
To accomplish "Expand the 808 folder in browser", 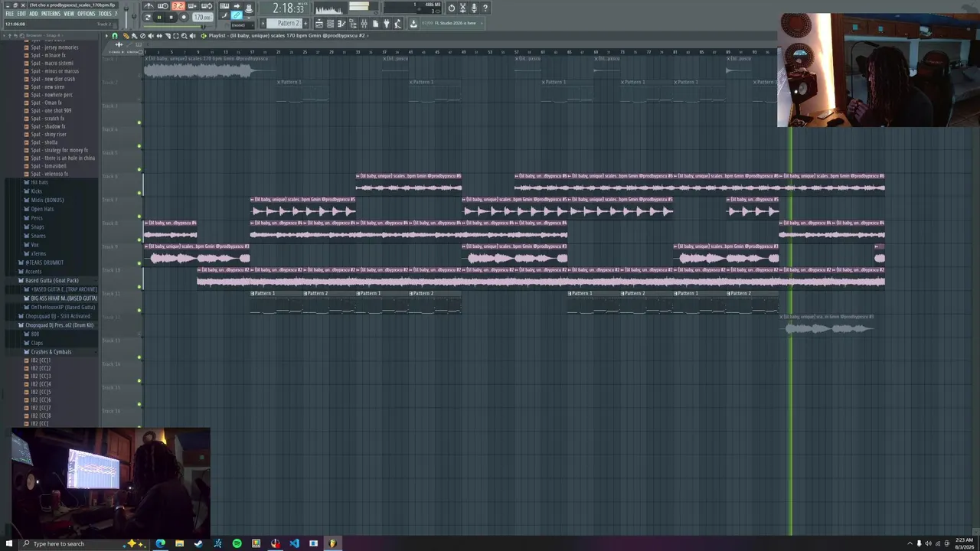I will [34, 334].
